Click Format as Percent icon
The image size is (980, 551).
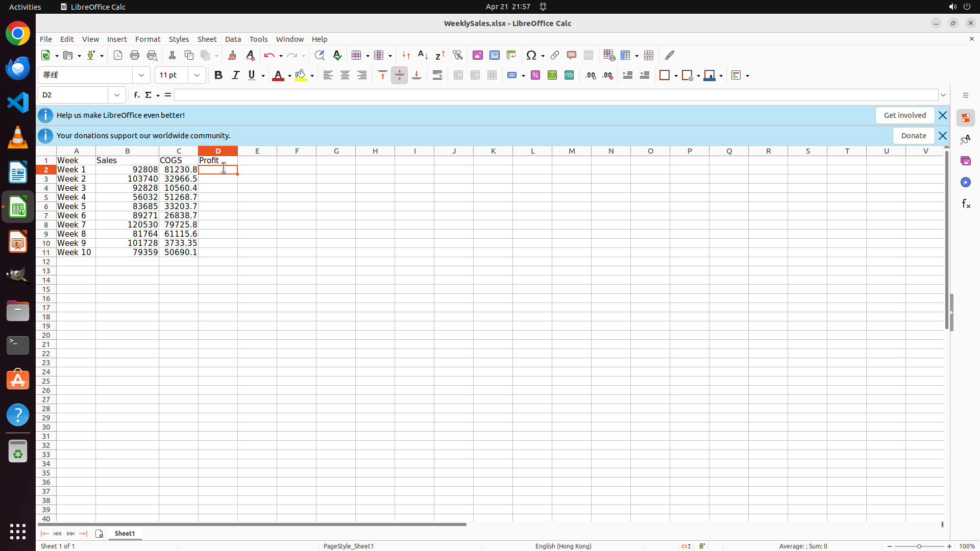point(535,75)
